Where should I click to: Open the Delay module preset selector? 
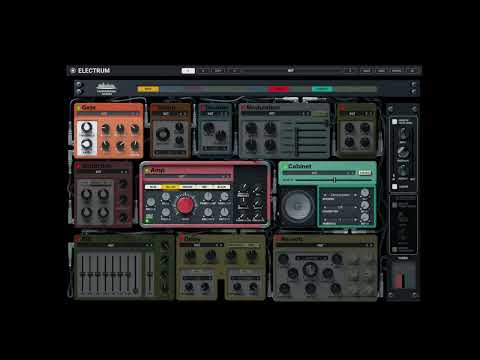pos(202,245)
